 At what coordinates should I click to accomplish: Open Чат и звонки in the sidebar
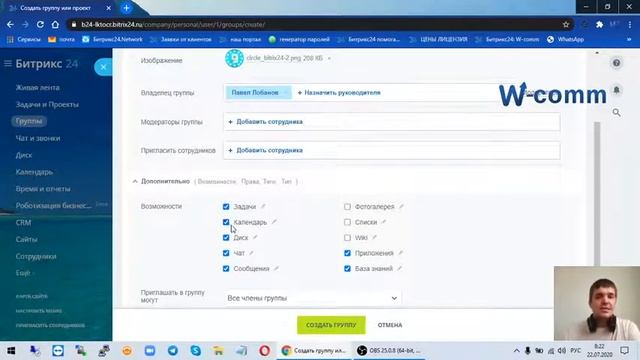click(38, 138)
